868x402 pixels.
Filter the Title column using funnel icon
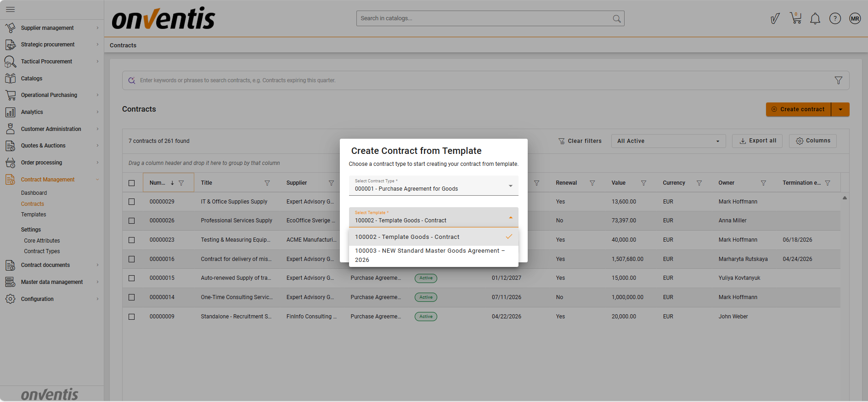267,183
